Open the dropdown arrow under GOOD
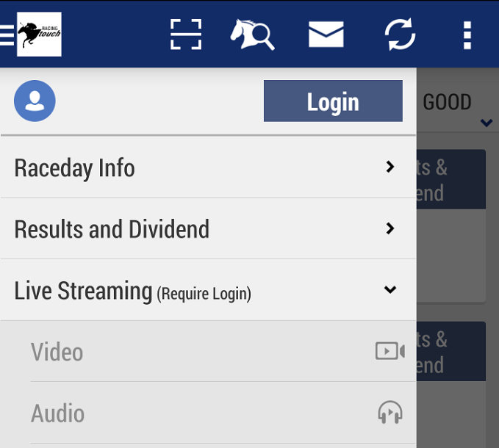The image size is (499, 448). 486,123
